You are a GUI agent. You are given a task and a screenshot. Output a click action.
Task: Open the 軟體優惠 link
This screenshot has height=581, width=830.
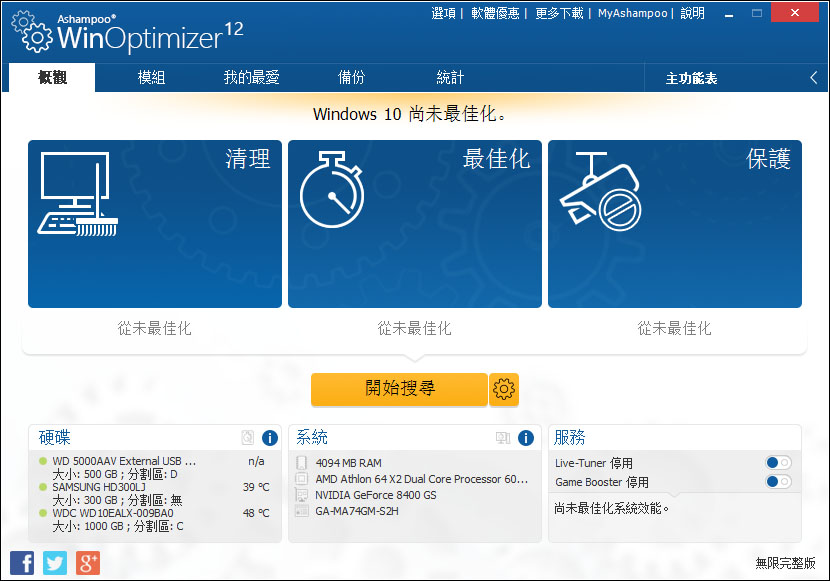coord(495,13)
